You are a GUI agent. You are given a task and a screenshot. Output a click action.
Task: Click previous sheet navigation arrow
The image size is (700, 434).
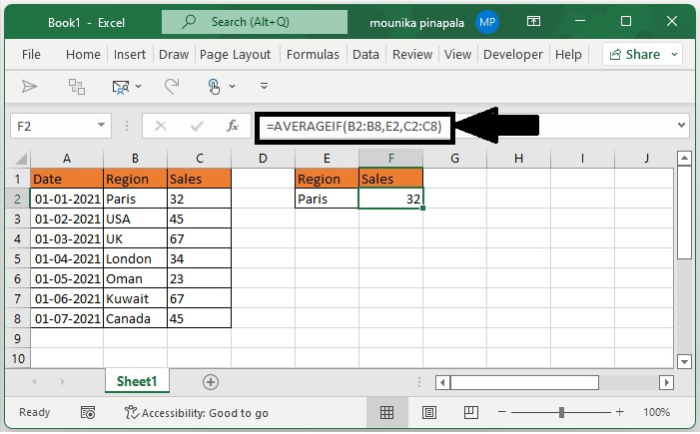coord(34,382)
